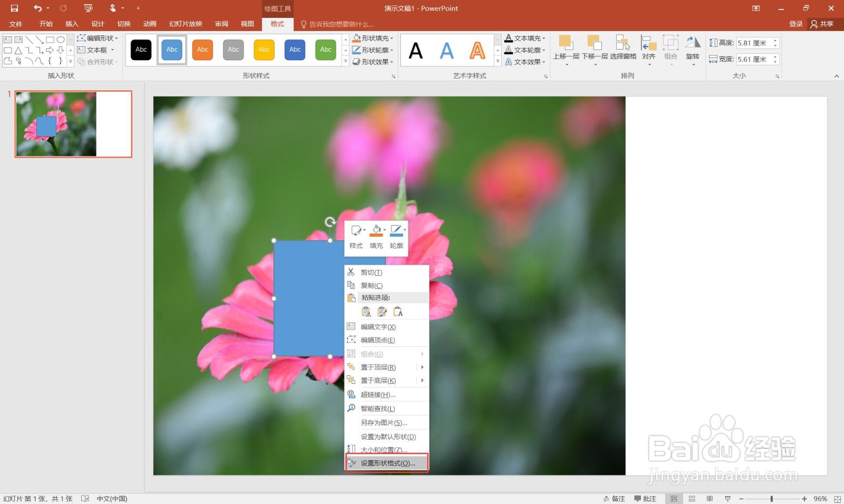Click the zoom slider handle

pos(771,499)
